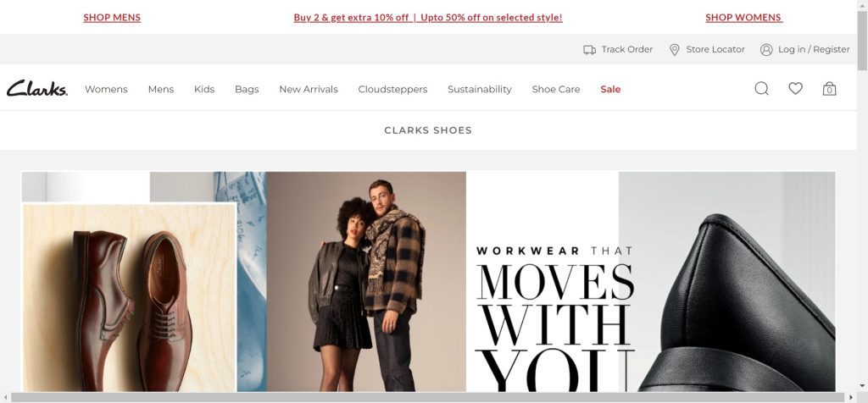Click the Store Locator pin icon
This screenshot has height=403, width=868.
[674, 50]
